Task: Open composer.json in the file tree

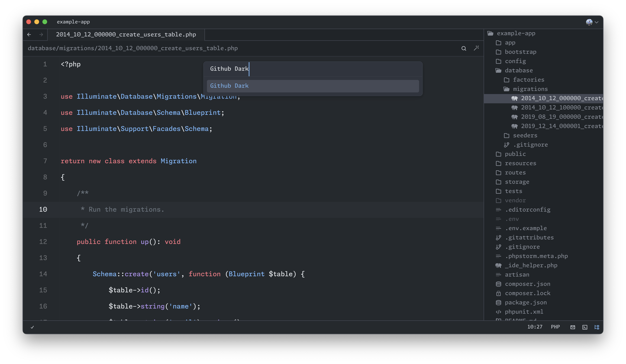Action: click(x=527, y=284)
